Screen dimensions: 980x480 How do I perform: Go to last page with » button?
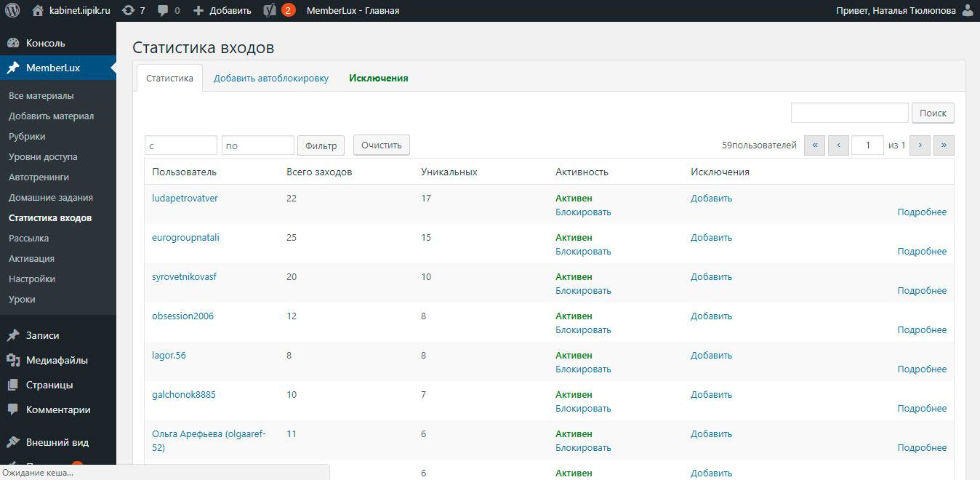pos(944,145)
